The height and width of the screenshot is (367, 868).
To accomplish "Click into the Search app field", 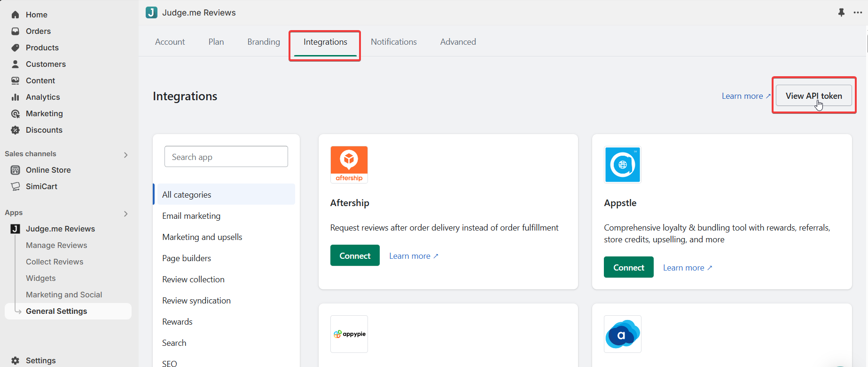I will (x=226, y=157).
